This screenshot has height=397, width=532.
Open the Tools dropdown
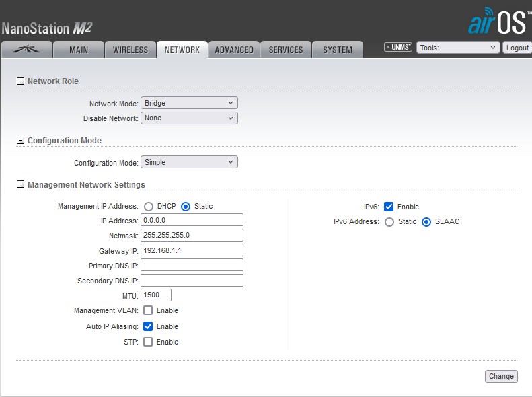tap(458, 48)
